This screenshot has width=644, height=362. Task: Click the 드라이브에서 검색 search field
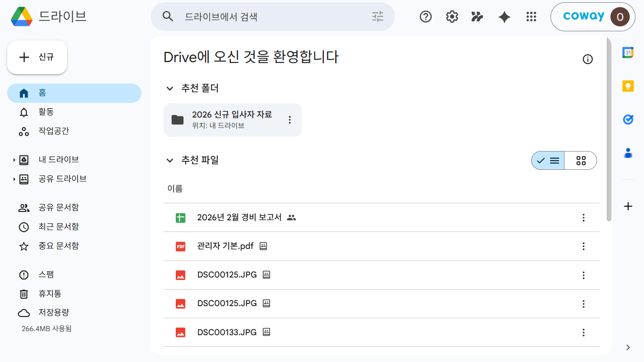click(273, 17)
